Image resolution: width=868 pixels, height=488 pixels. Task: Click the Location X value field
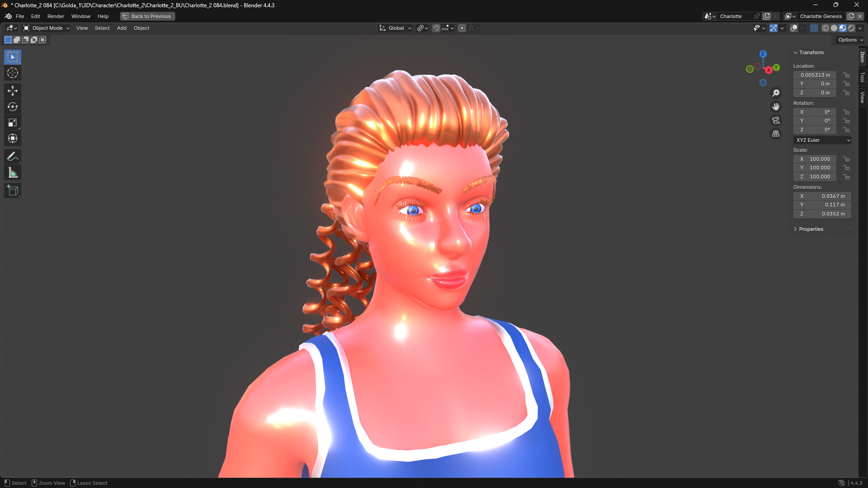(x=814, y=75)
